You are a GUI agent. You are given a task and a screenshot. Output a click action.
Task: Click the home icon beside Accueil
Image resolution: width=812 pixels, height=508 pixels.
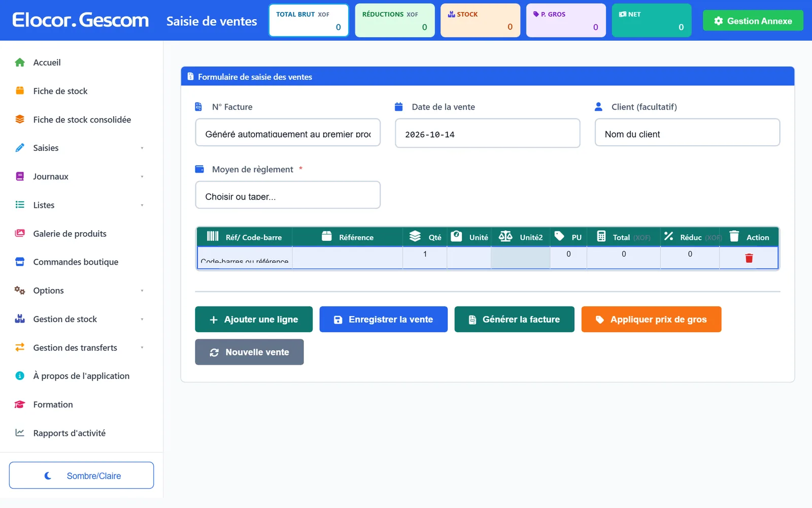20,62
